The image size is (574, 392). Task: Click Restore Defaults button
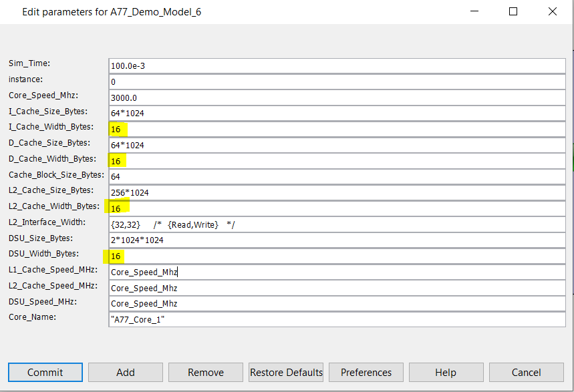(286, 372)
